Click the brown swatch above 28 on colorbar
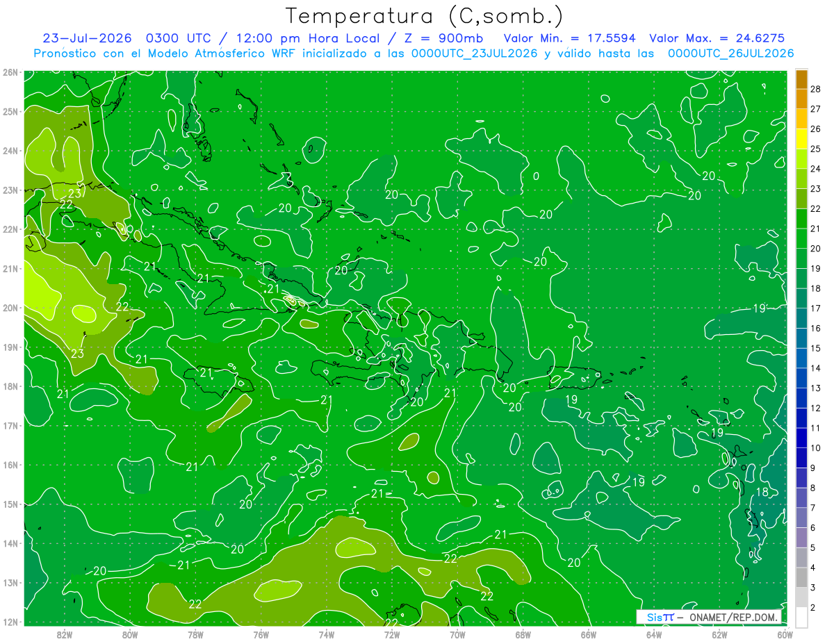The width and height of the screenshot is (834, 644). point(801,79)
